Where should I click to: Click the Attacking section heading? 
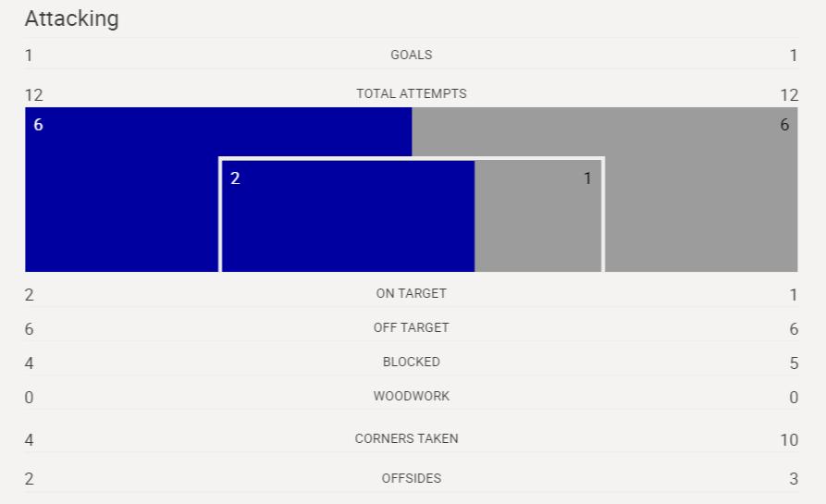[71, 18]
